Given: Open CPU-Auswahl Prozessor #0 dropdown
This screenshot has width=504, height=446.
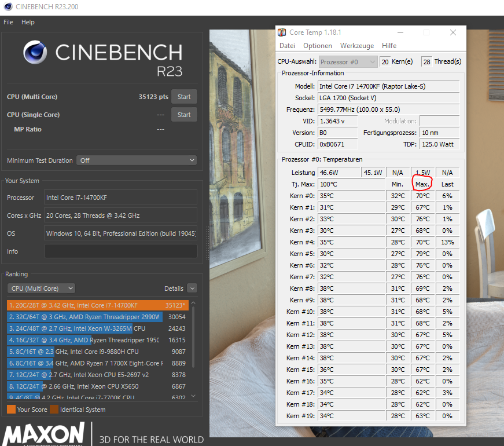Looking at the screenshot, I should [x=348, y=62].
